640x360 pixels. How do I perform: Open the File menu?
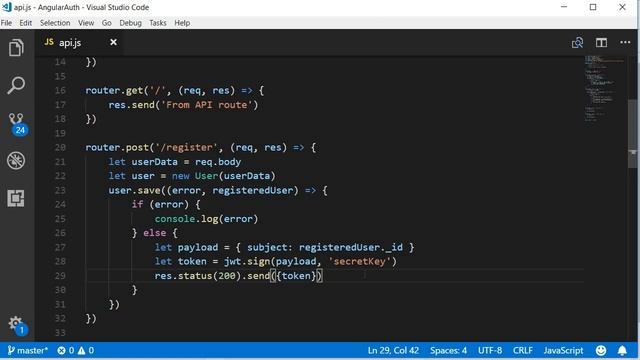point(6,23)
